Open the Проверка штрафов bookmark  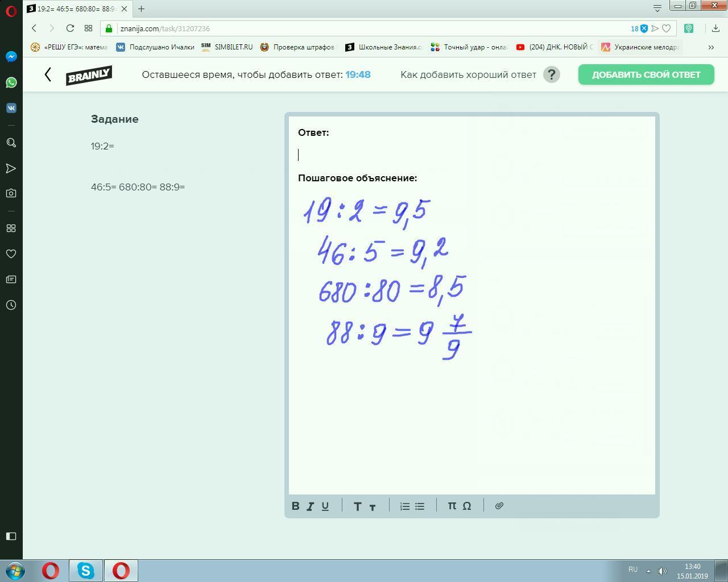pos(299,47)
